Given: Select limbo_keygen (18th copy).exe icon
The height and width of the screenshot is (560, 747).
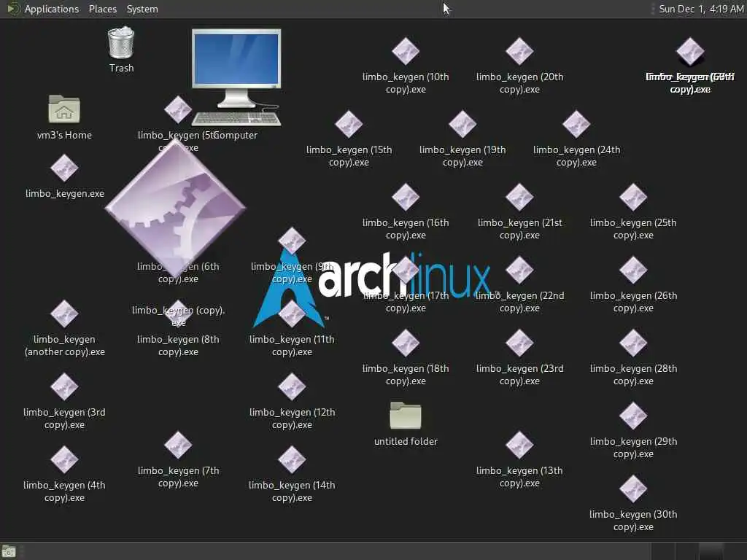Looking at the screenshot, I should 406,343.
